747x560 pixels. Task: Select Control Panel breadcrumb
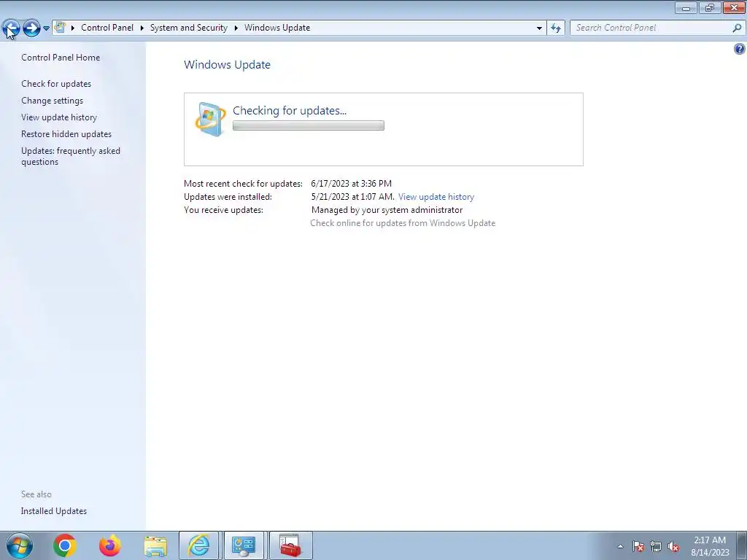pyautogui.click(x=107, y=28)
